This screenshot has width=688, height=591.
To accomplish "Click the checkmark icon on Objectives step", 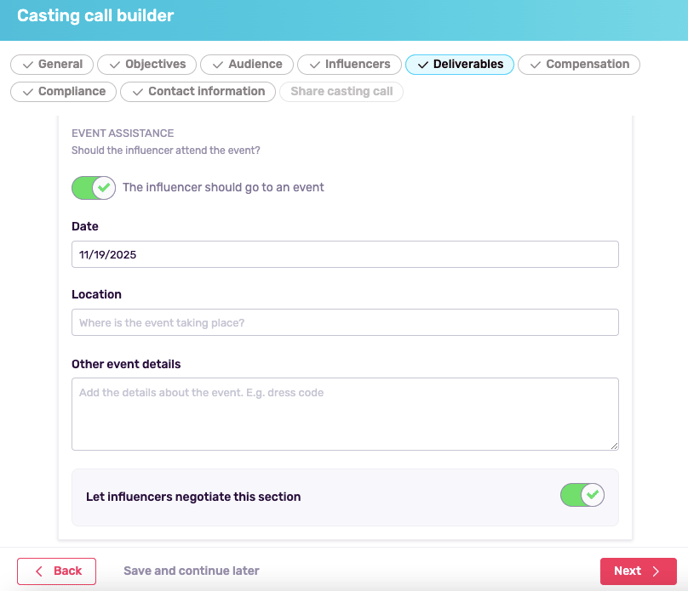I will click(113, 65).
